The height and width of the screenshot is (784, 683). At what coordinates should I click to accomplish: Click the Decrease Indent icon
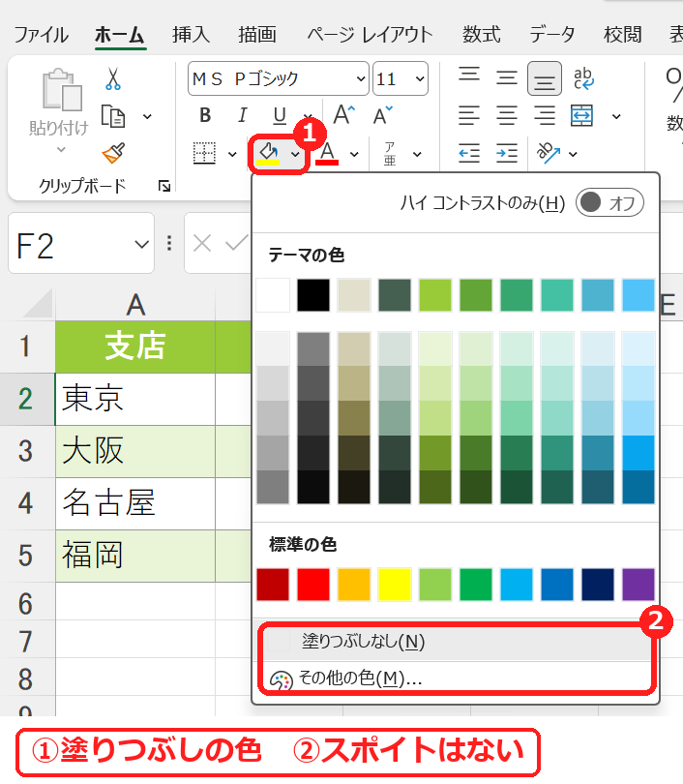(x=469, y=154)
